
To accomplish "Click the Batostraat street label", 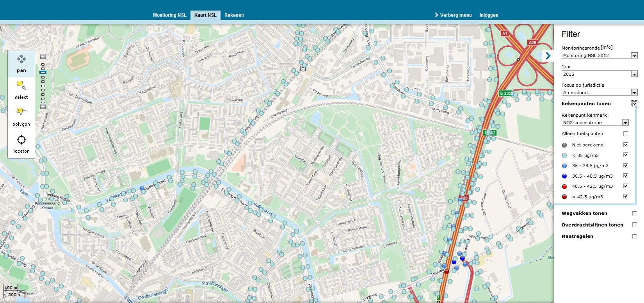I will click(x=235, y=100).
